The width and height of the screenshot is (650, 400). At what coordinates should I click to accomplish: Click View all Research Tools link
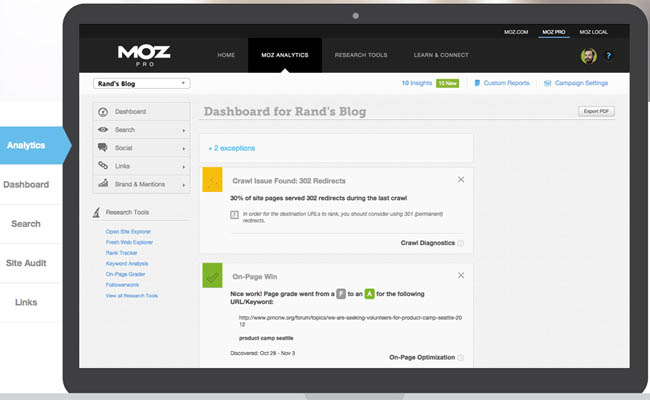[131, 296]
